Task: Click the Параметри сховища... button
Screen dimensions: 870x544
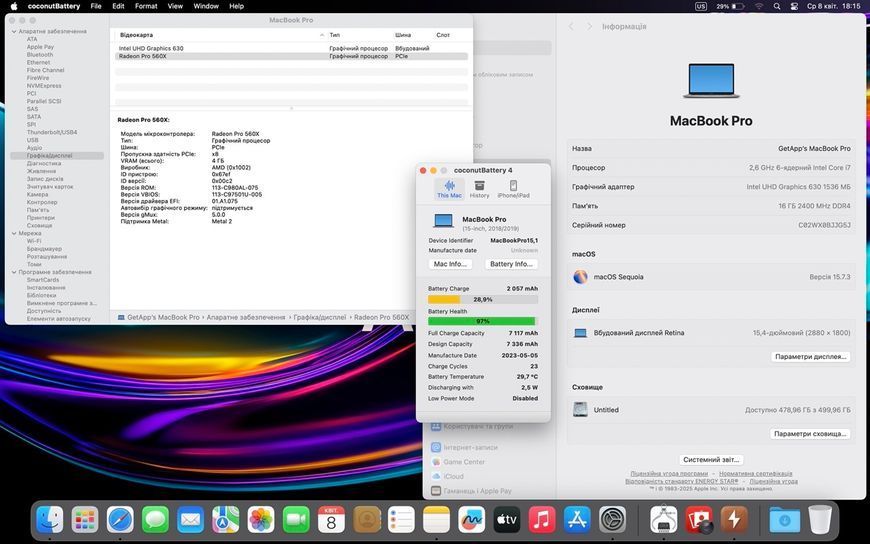Action: coord(810,434)
